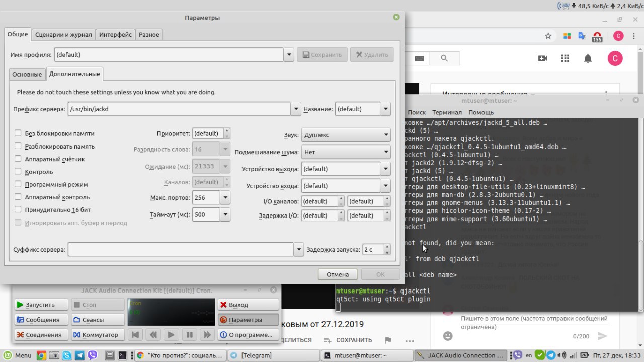Open the terminal Помощь menu
Screen dimensions: 644x362
point(481,112)
